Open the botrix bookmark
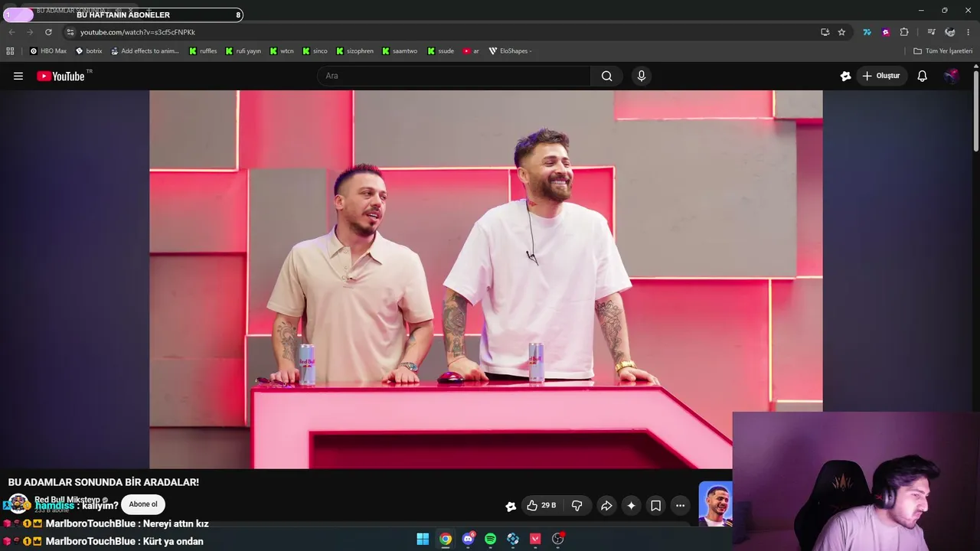The width and height of the screenshot is (980, 551). pos(89,51)
